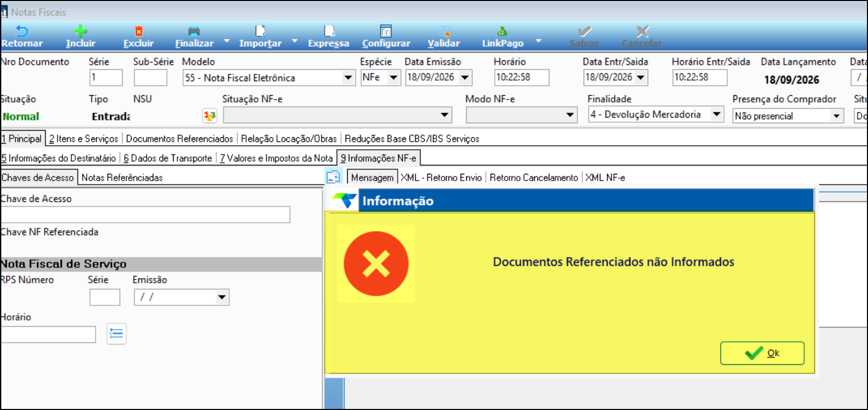The width and height of the screenshot is (868, 410).
Task: Click the Incluir green plus icon
Action: [x=81, y=31]
